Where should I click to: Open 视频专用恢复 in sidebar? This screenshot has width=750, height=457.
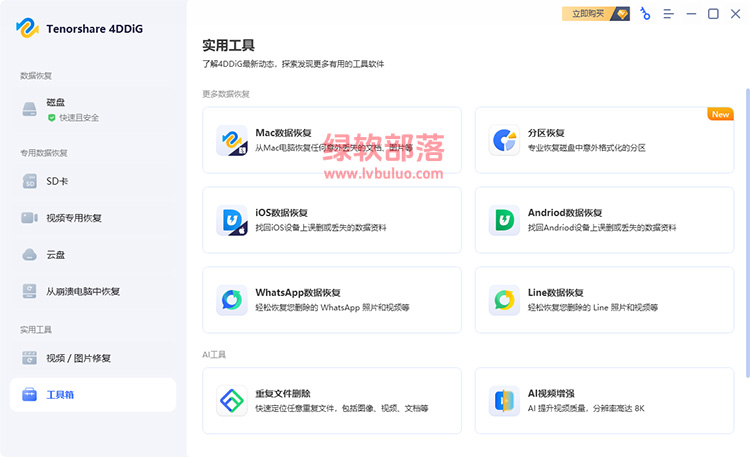tap(93, 218)
